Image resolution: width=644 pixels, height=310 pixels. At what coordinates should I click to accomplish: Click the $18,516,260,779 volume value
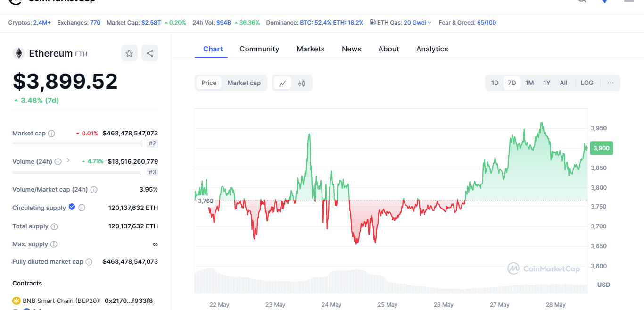(x=133, y=161)
